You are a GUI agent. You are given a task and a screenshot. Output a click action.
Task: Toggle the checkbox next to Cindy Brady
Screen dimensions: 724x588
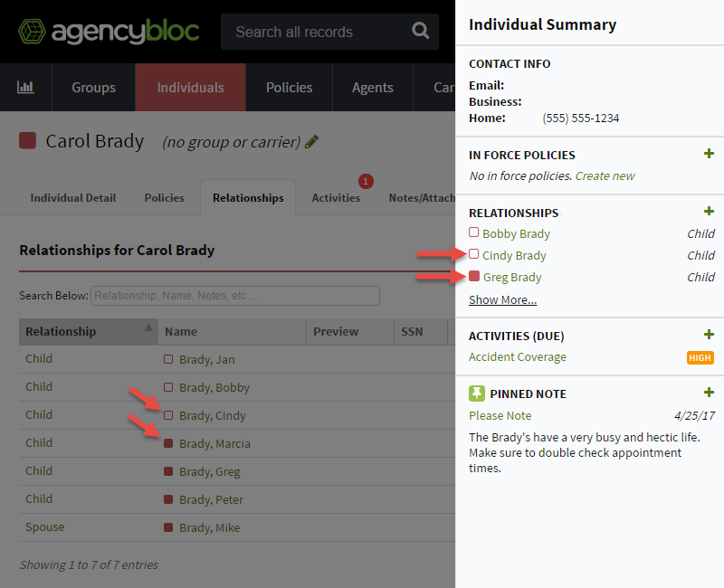[x=475, y=254]
